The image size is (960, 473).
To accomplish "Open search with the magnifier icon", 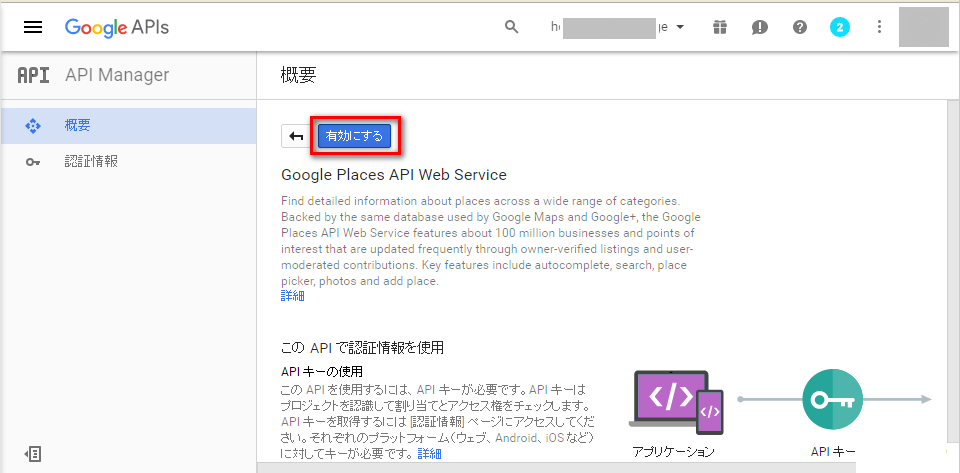I will [x=511, y=27].
